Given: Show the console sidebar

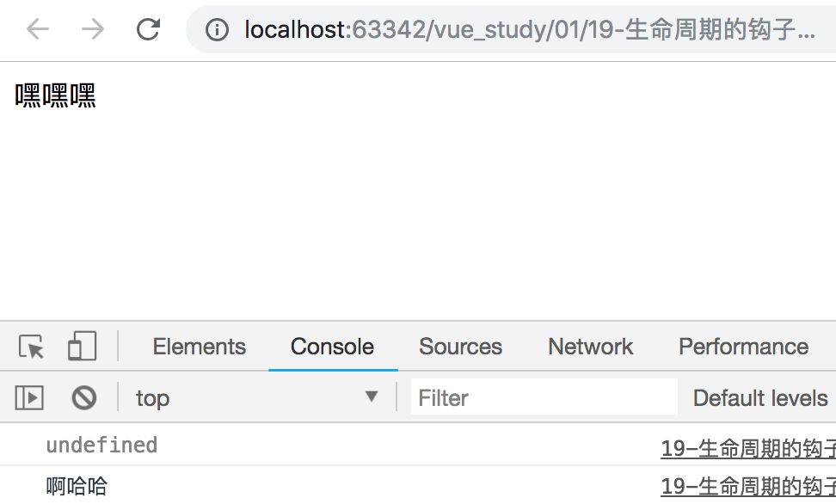Looking at the screenshot, I should 29,398.
